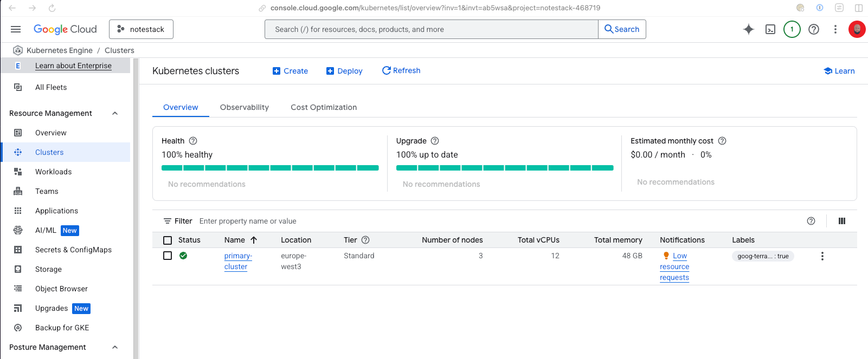Switch to the Cost Optimization tab
Viewport: 868px width, 359px height.
point(324,107)
